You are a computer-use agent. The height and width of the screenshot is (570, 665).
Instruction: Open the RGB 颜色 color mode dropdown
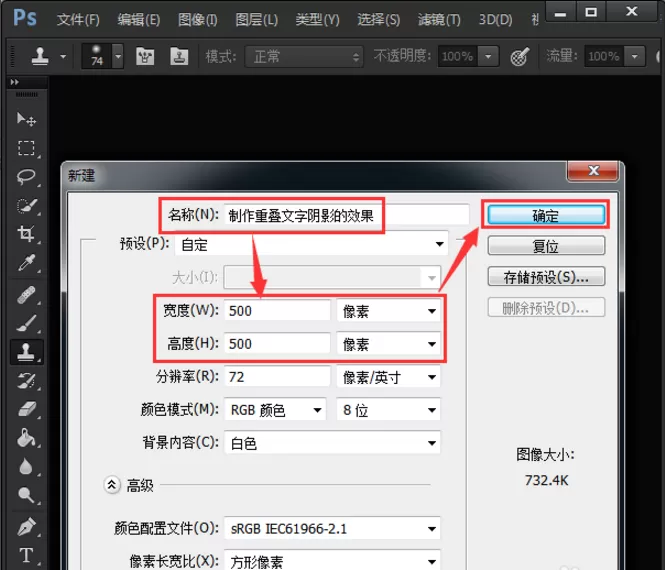tap(275, 410)
